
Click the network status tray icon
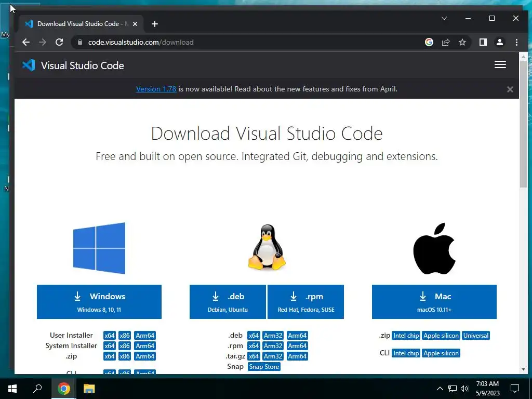coord(453,389)
